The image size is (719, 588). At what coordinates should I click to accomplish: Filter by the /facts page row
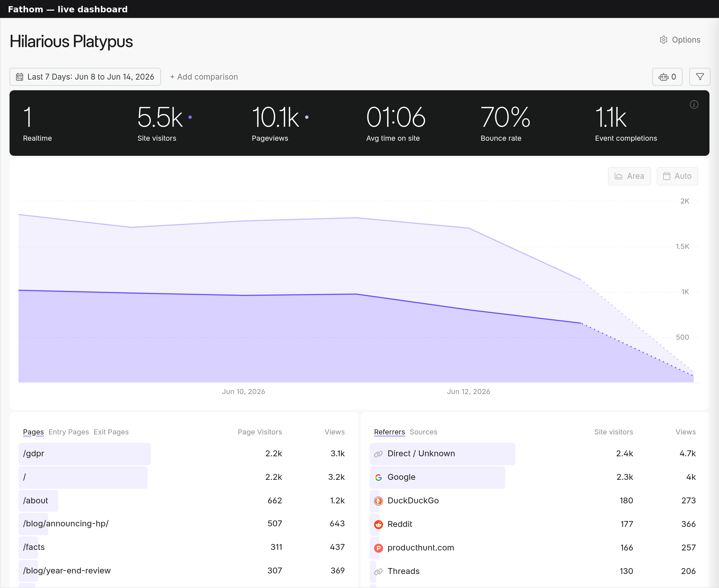point(184,547)
